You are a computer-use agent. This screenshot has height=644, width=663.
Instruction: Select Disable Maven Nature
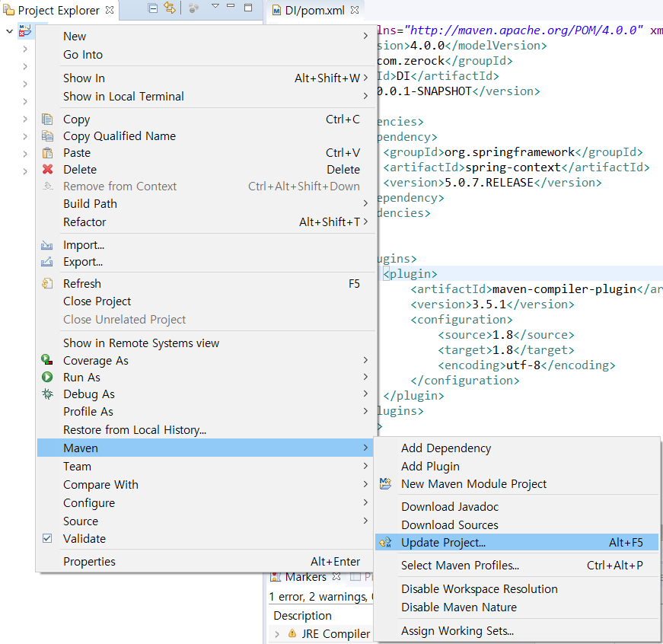click(517, 607)
